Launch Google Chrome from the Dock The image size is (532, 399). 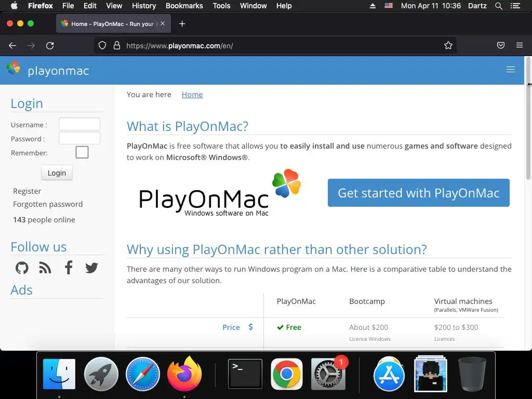pyautogui.click(x=287, y=374)
